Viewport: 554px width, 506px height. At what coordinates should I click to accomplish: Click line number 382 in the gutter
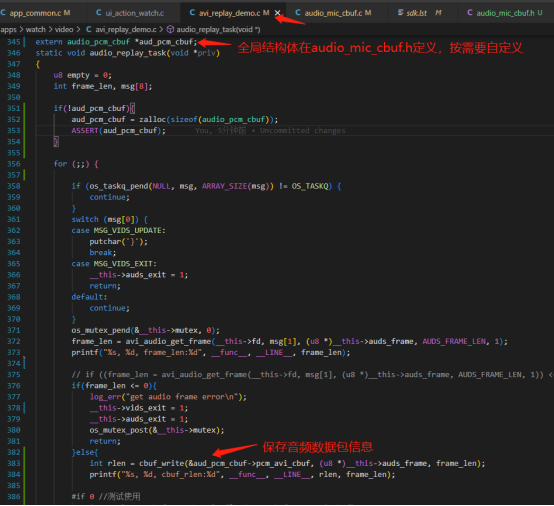[x=14, y=452]
